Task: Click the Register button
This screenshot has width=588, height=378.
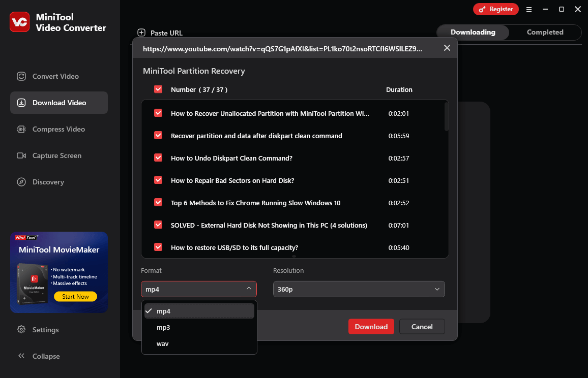Action: click(496, 9)
